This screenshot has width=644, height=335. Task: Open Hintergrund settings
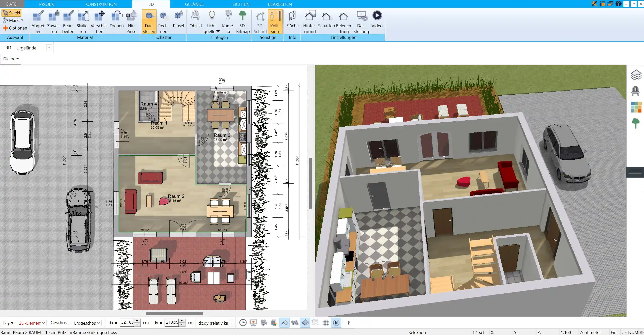[x=310, y=22]
